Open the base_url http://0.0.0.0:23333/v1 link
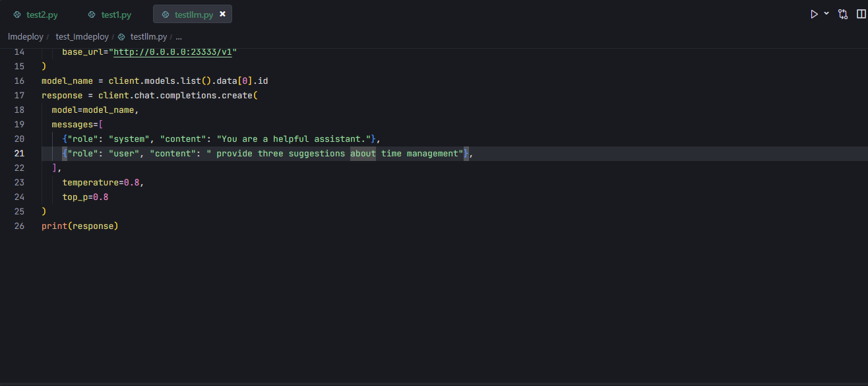 coord(175,51)
